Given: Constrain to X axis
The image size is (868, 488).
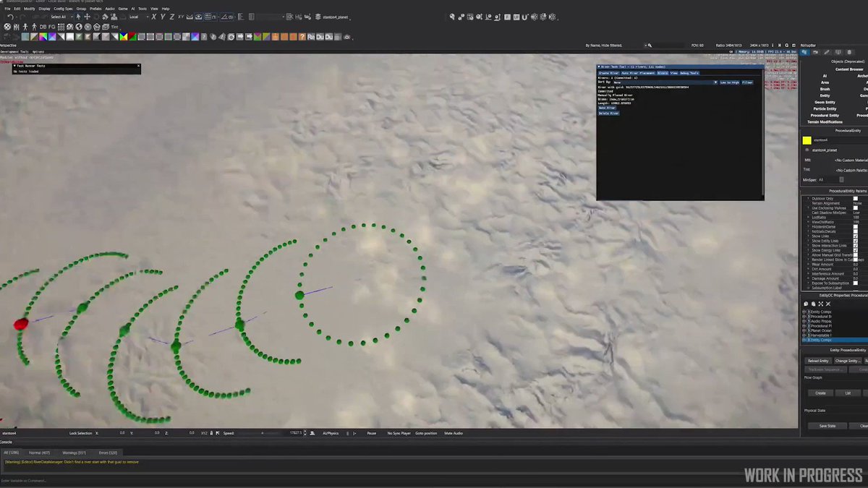Looking at the screenshot, I should coord(153,17).
